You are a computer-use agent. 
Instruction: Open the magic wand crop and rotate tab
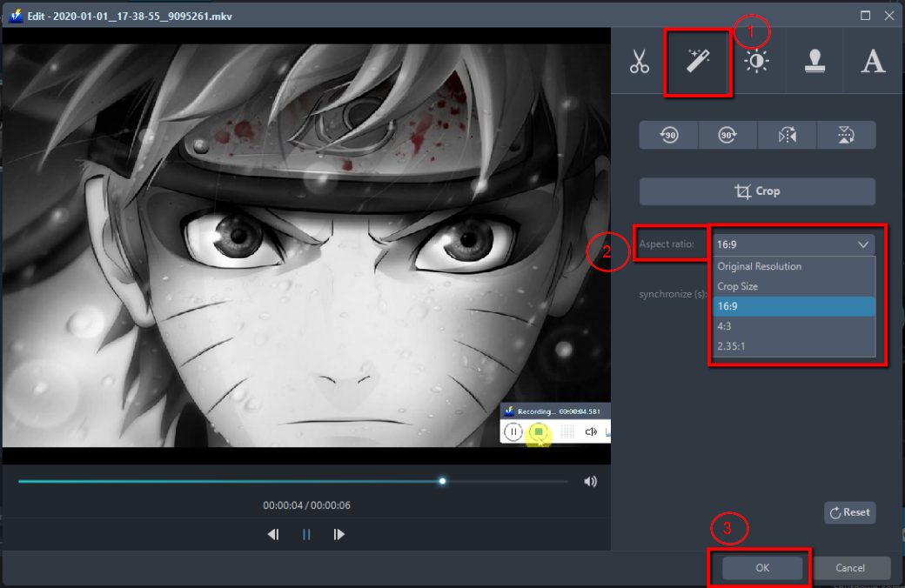[698, 61]
